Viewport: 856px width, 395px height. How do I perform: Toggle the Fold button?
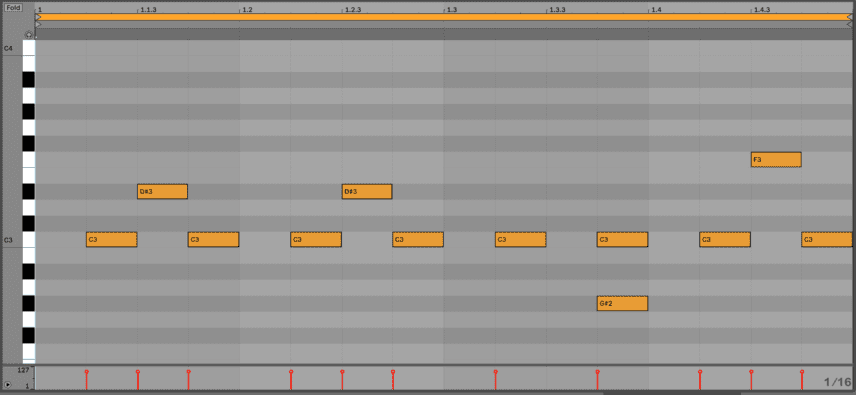tap(13, 8)
